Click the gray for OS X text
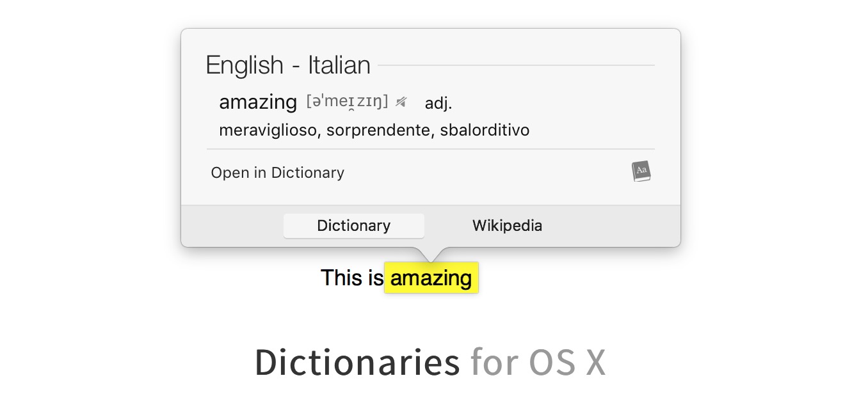Screen dimensions: 868x394 pos(538,362)
